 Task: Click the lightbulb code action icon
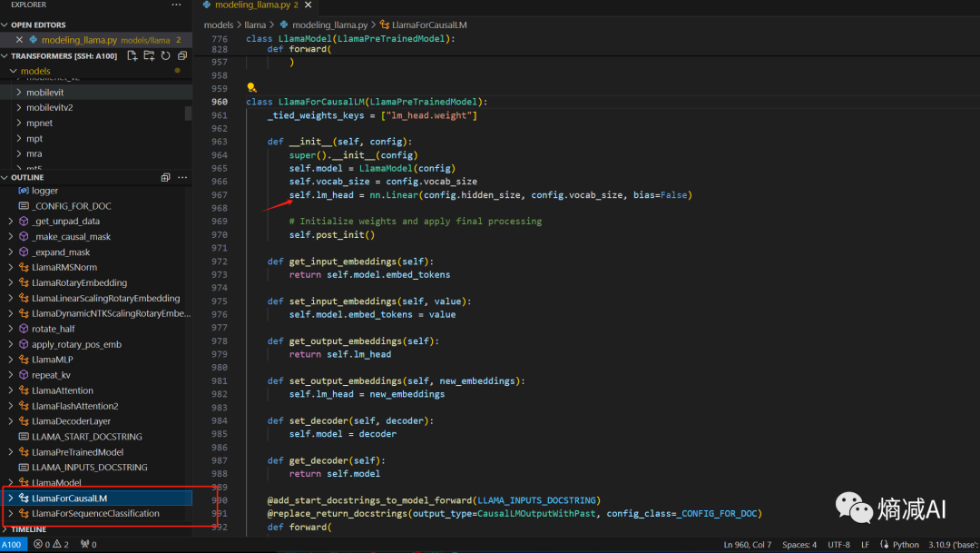251,87
